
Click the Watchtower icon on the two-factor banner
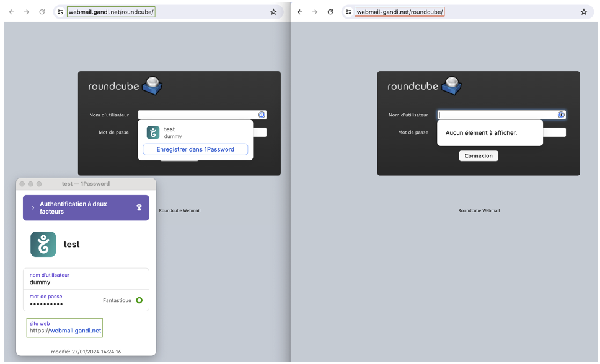click(x=139, y=208)
